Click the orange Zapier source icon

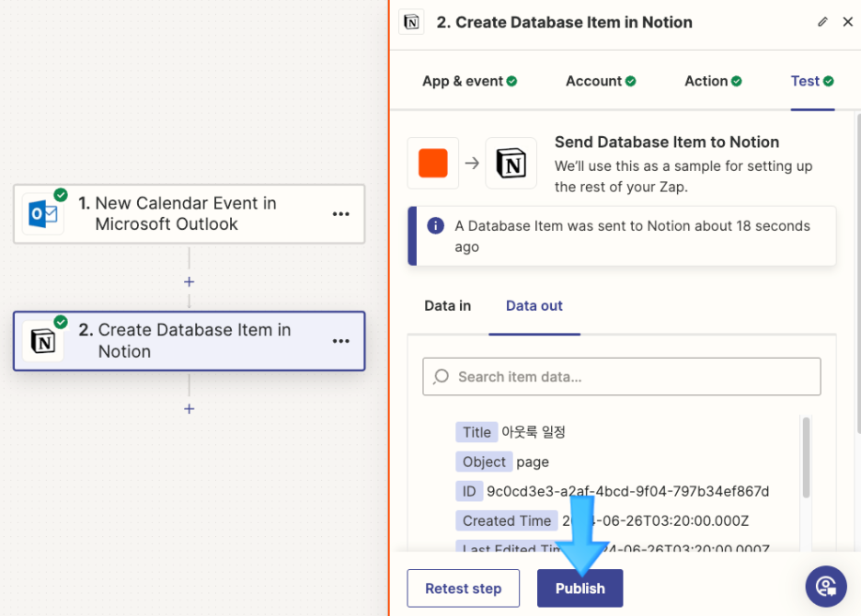[432, 163]
